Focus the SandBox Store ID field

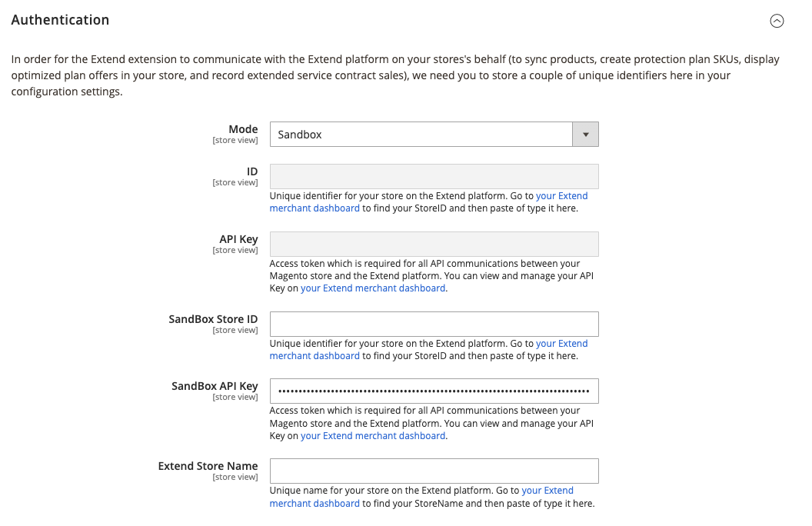[434, 324]
